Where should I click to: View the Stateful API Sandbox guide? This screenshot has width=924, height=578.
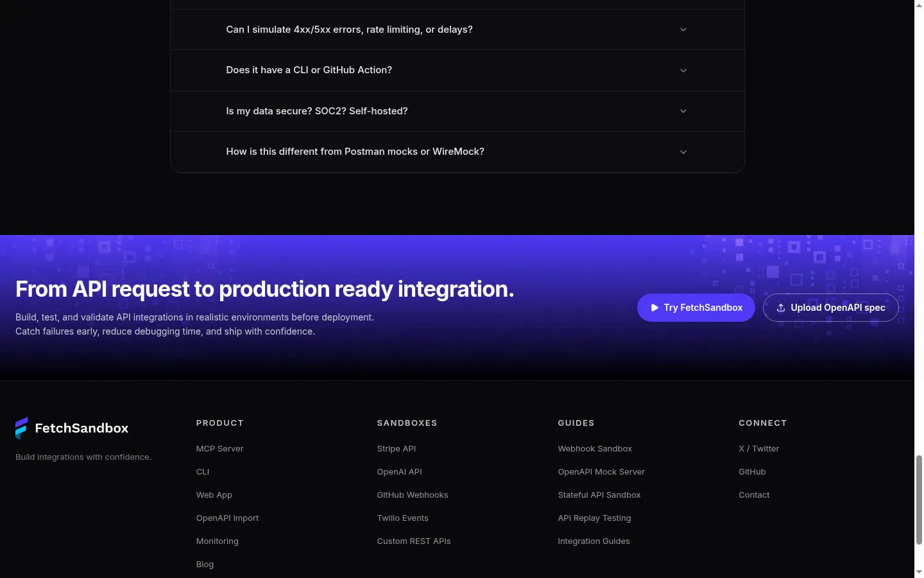(599, 495)
